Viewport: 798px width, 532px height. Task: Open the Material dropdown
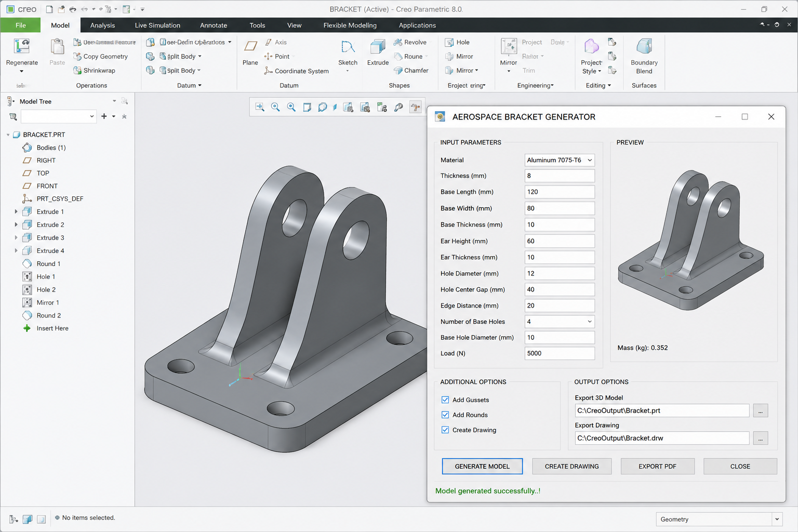click(560, 160)
